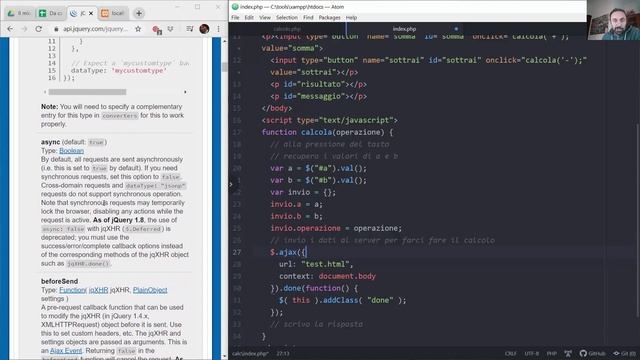The image size is (640, 360).
Task: Click the code sample scroll-right arrow
Action: click(x=185, y=92)
